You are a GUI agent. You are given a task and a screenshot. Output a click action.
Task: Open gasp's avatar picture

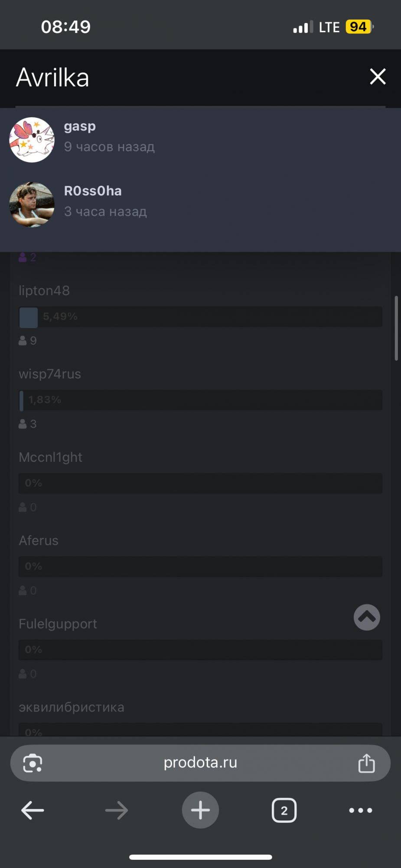(32, 140)
